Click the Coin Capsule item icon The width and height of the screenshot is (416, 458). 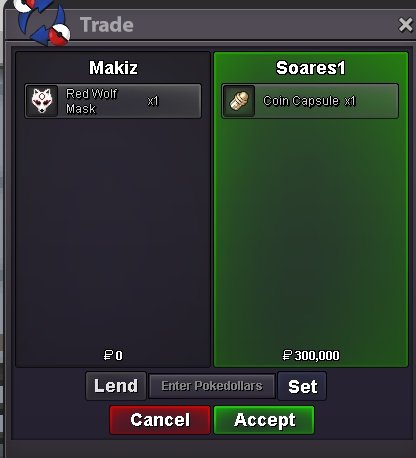(239, 101)
